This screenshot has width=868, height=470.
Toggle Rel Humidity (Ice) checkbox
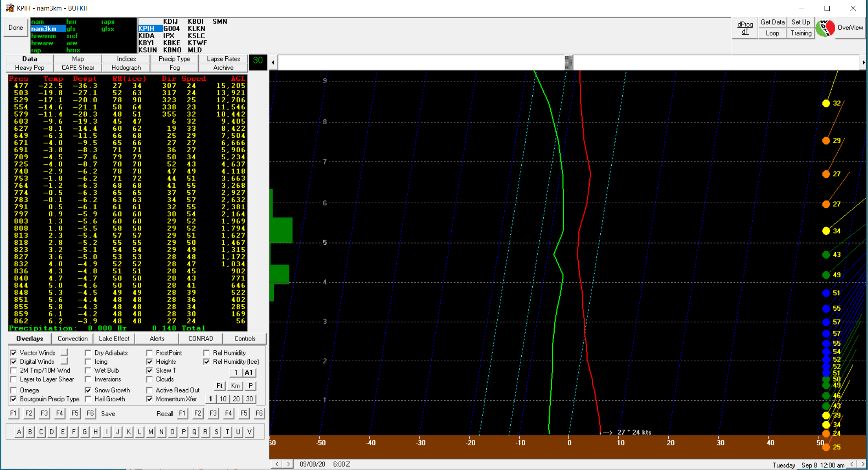[x=207, y=362]
